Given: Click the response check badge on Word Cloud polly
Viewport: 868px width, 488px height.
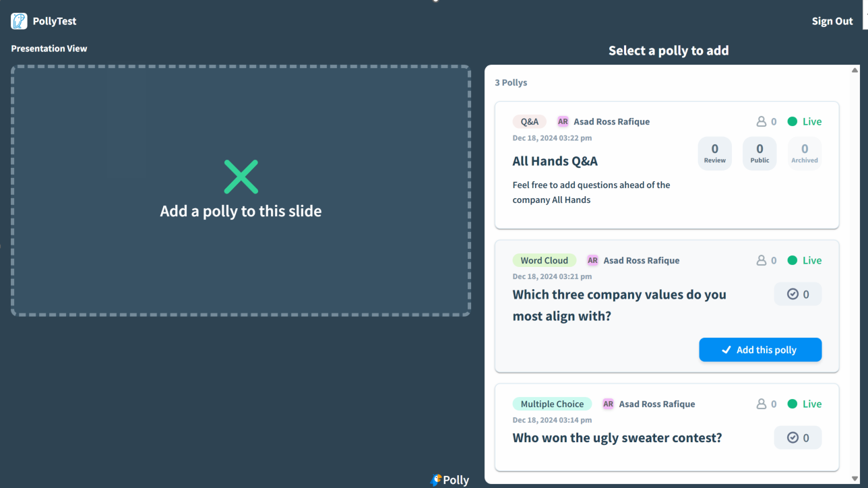Looking at the screenshot, I should click(798, 294).
